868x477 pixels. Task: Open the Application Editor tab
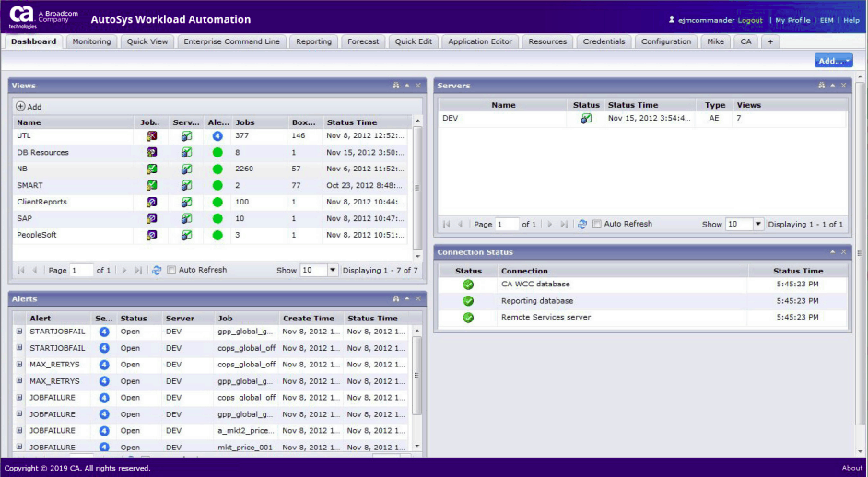point(480,41)
